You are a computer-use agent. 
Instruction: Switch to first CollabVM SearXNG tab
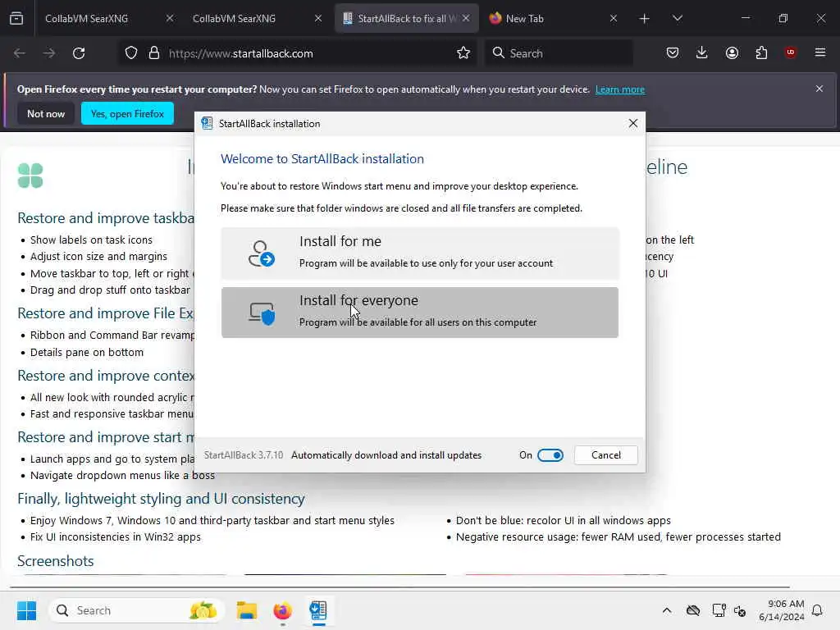tap(87, 18)
